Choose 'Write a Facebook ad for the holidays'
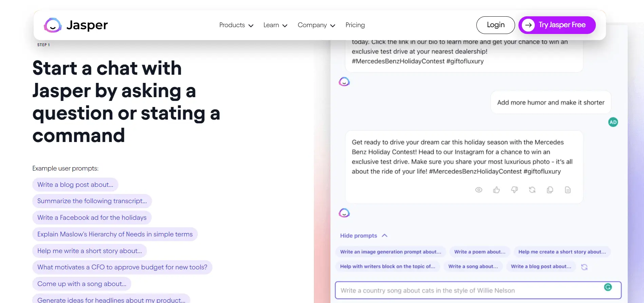The image size is (644, 303). [92, 217]
